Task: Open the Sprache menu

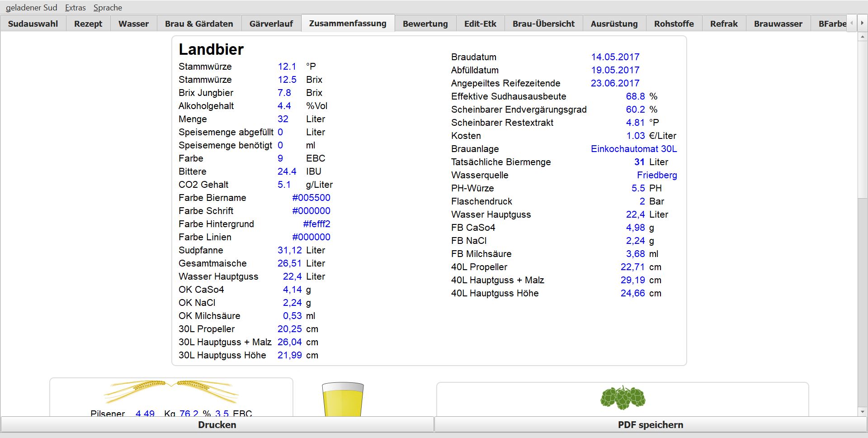Action: (108, 8)
